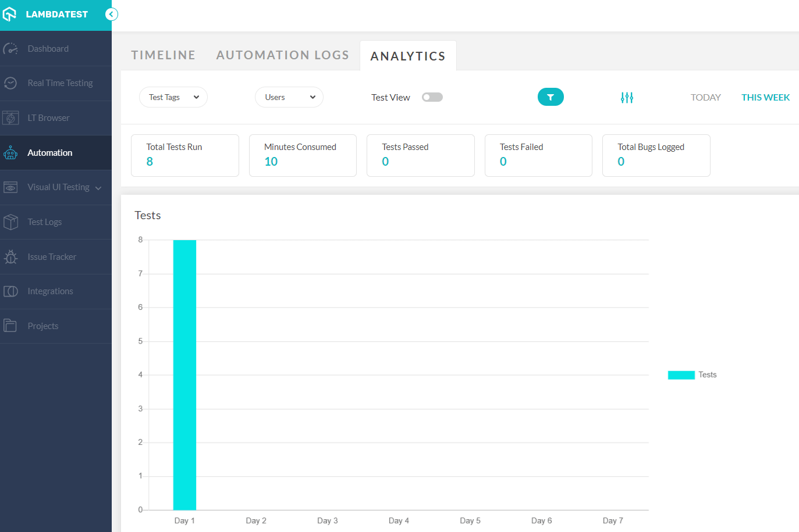Toggle the Test View switch
799x532 pixels.
point(432,97)
